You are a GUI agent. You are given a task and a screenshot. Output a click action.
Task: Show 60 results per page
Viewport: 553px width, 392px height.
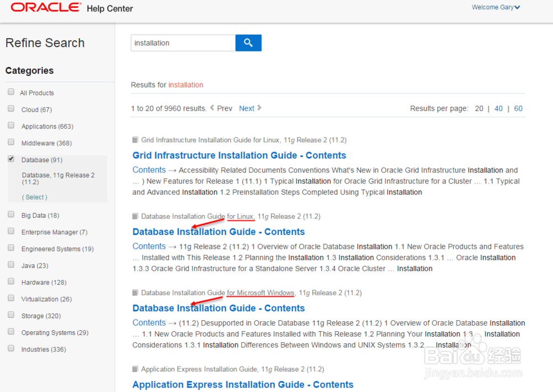point(518,108)
